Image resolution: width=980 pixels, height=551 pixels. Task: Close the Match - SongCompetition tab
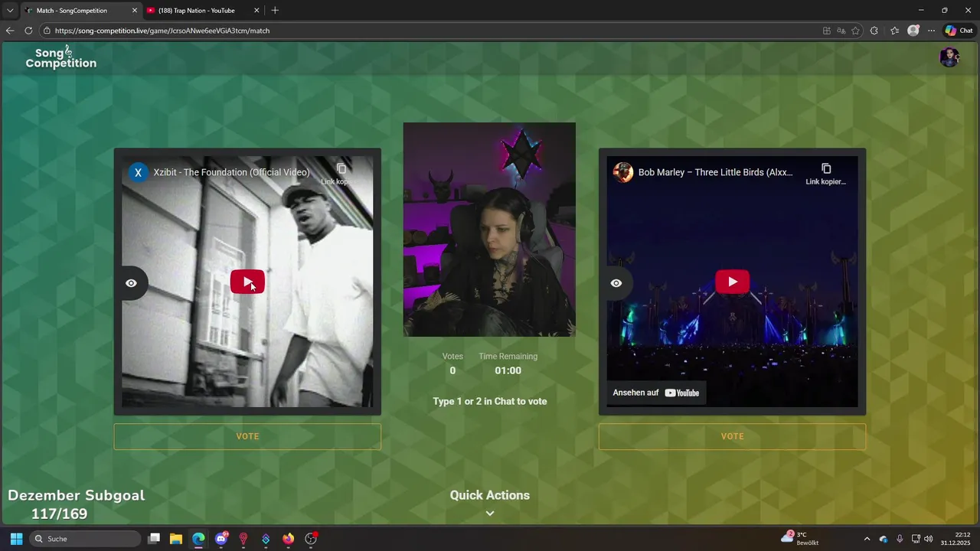(x=135, y=11)
